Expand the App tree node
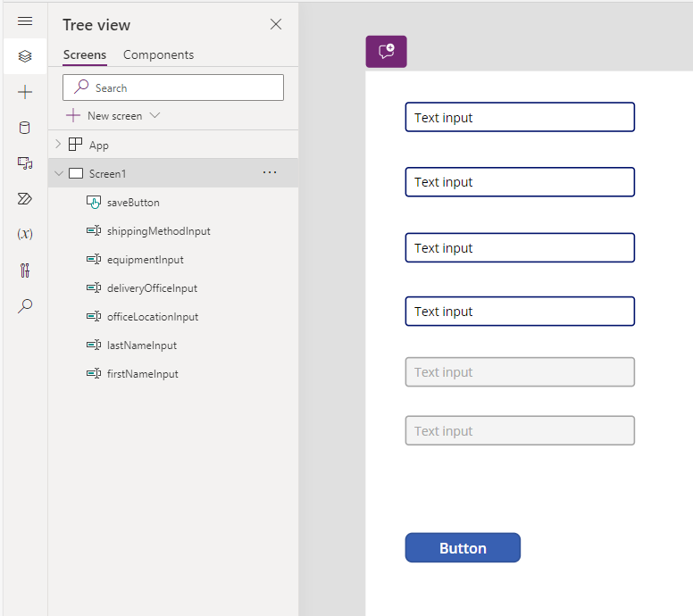This screenshot has width=693, height=616. (x=58, y=144)
